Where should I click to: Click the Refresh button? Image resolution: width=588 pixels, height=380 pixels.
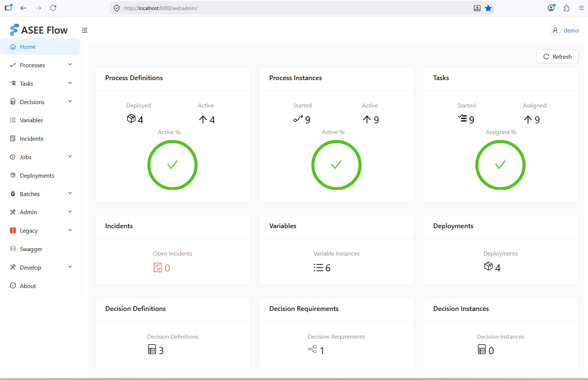pyautogui.click(x=557, y=57)
